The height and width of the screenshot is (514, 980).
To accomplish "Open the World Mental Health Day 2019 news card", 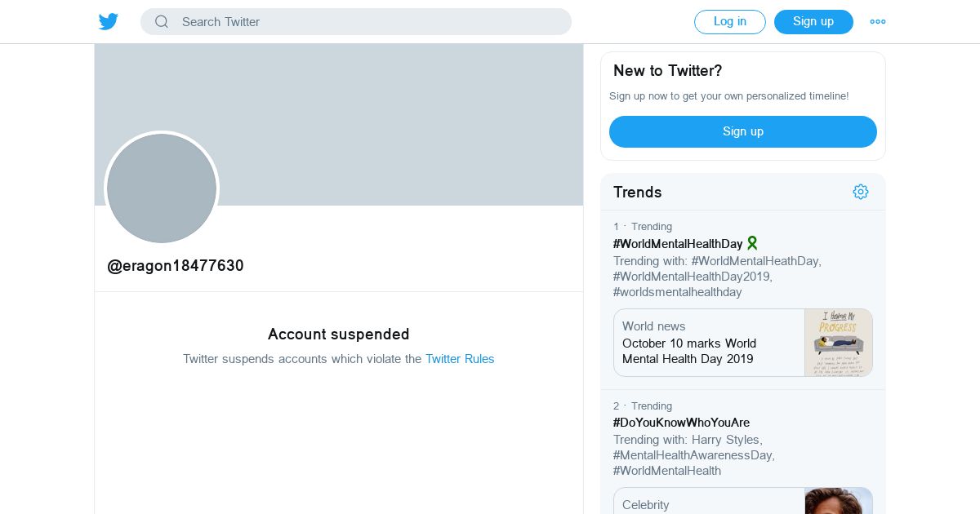I will pos(707,343).
